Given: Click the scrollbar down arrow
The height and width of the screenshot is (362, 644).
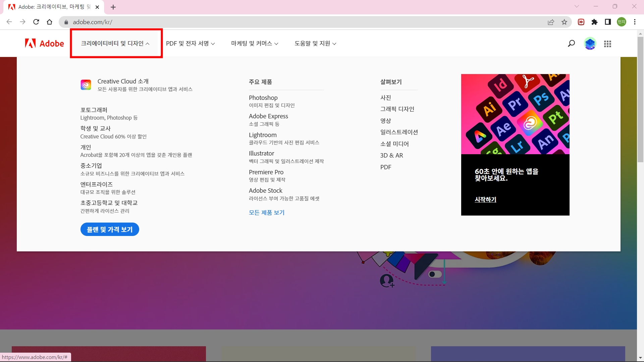Looking at the screenshot, I should (640, 358).
